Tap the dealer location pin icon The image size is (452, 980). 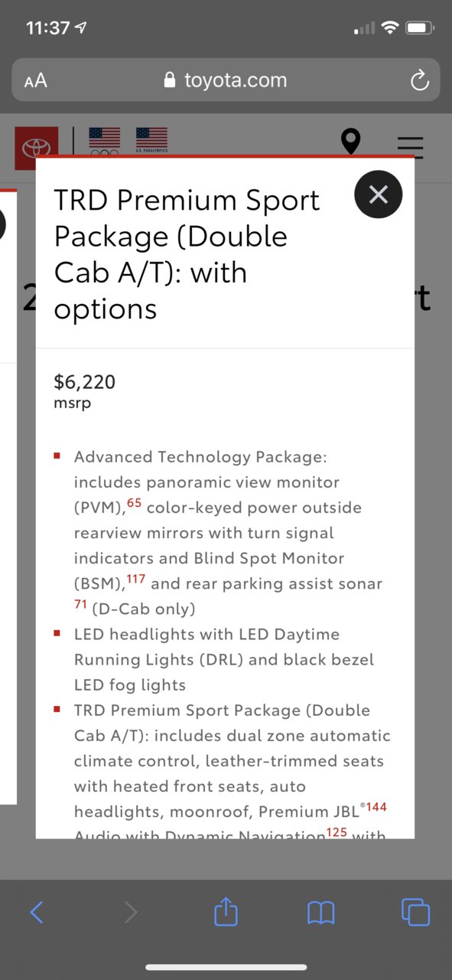click(x=350, y=142)
